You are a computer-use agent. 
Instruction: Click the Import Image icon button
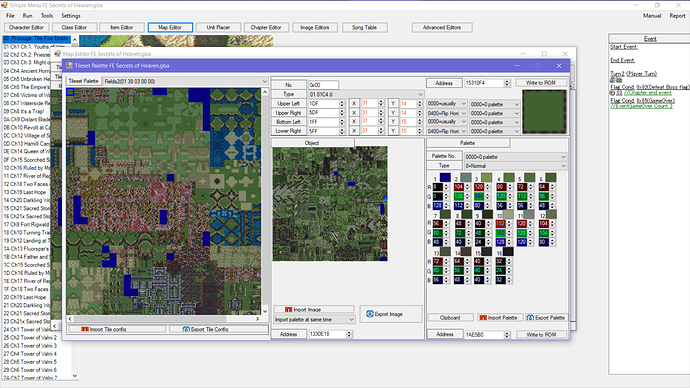[314, 309]
